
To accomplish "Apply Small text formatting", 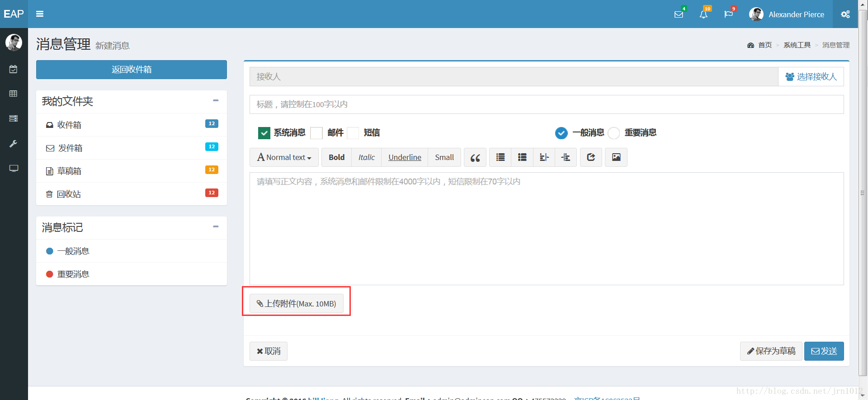I will coord(444,157).
